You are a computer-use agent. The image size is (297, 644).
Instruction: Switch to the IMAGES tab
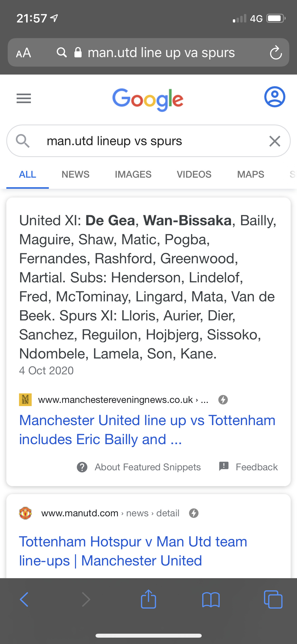pyautogui.click(x=133, y=174)
